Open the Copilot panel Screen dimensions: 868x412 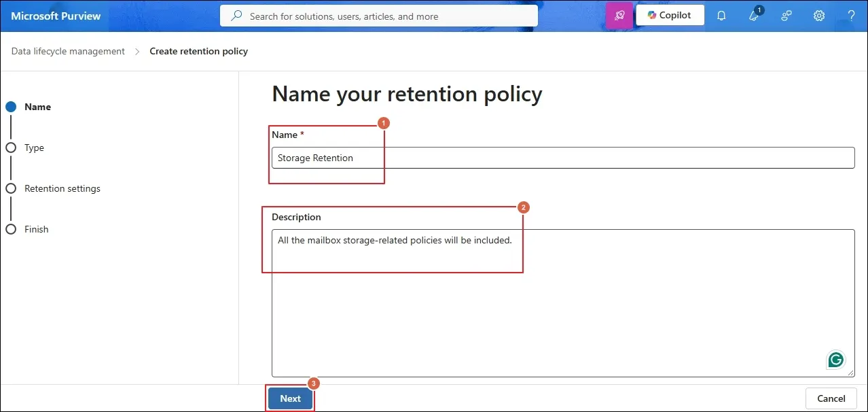670,16
